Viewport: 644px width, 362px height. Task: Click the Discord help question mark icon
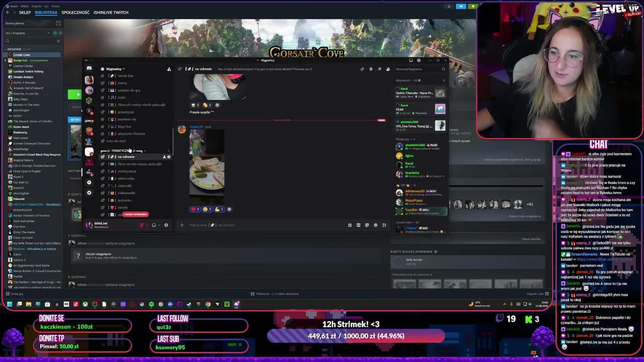pos(419,60)
